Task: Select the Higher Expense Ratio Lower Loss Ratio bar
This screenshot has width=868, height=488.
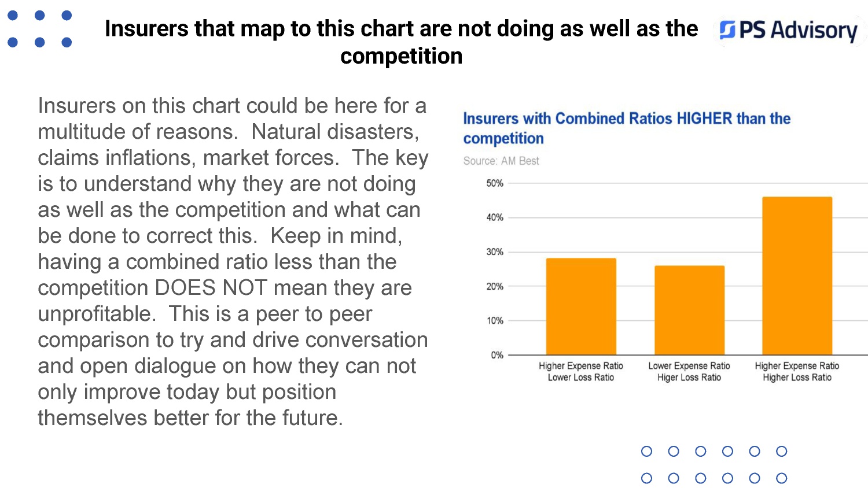Action: (x=581, y=306)
